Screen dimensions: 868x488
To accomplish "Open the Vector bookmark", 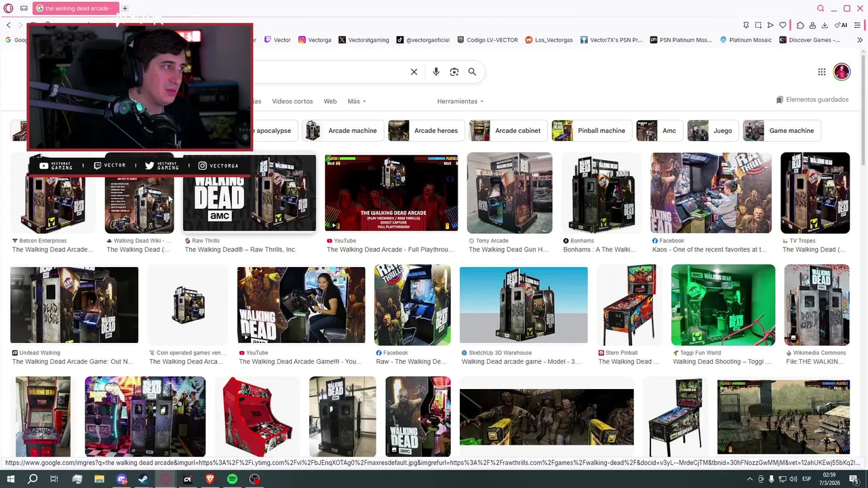I will click(x=277, y=40).
